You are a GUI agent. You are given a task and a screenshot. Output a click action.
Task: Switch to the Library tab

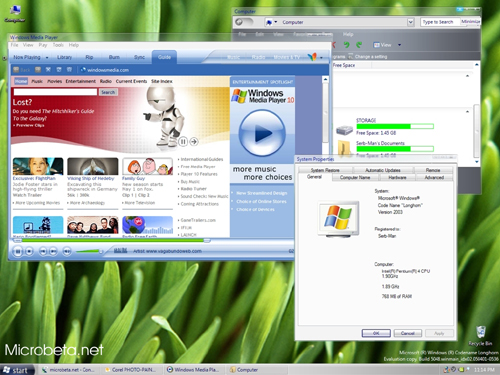point(64,57)
